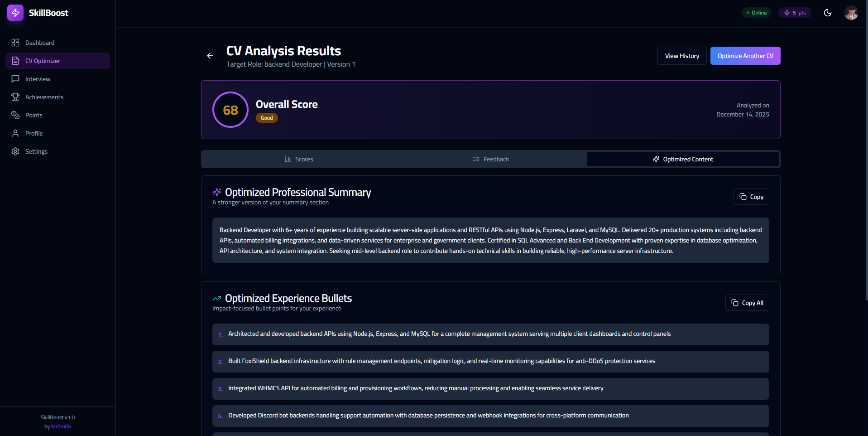This screenshot has width=868, height=436.
Task: Open the Dashboard from sidebar icon
Action: click(x=15, y=42)
